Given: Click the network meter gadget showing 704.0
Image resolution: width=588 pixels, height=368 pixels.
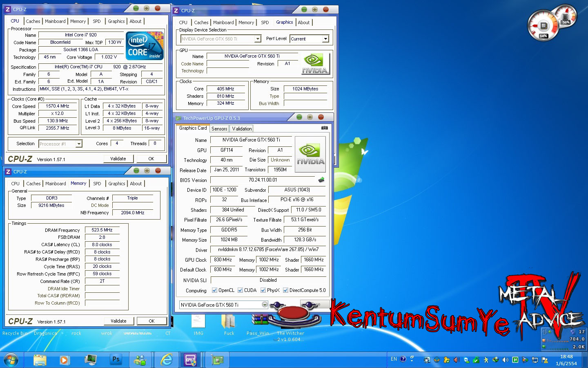Looking at the screenshot, I should click(563, 339).
